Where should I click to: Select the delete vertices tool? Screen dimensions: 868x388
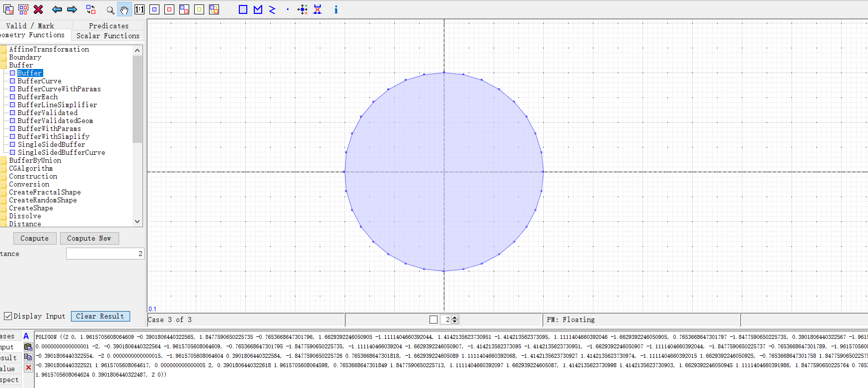pyautogui.click(x=318, y=9)
